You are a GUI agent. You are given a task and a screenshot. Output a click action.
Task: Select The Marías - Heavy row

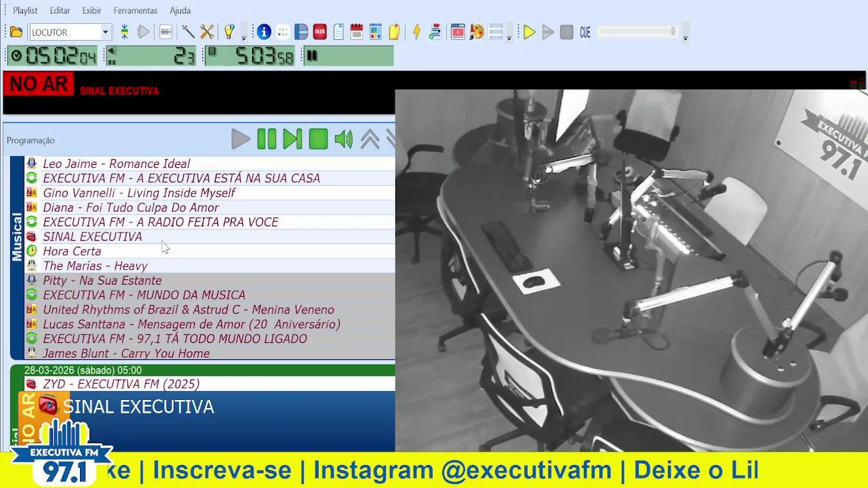210,266
